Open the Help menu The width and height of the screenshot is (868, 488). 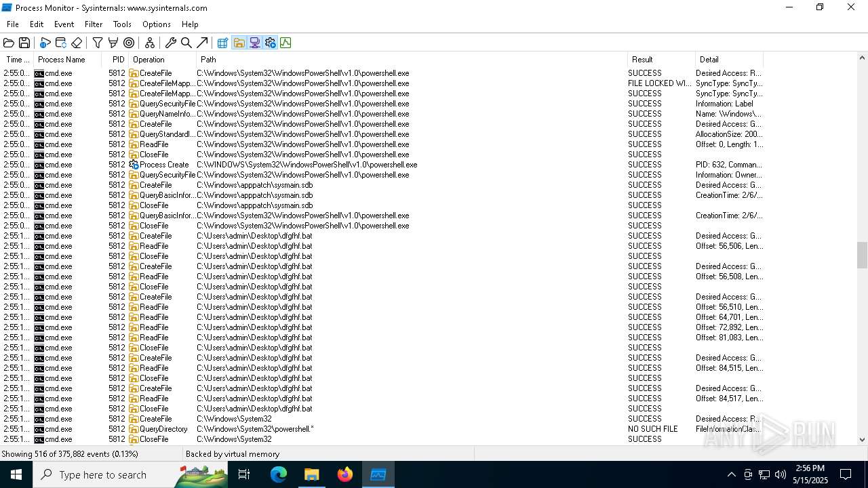[190, 24]
